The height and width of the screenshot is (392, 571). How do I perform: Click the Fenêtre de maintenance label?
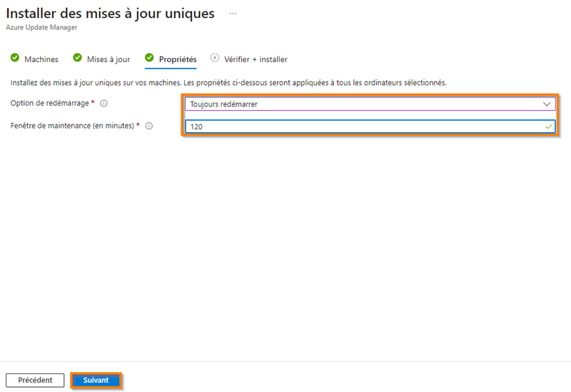coord(72,126)
